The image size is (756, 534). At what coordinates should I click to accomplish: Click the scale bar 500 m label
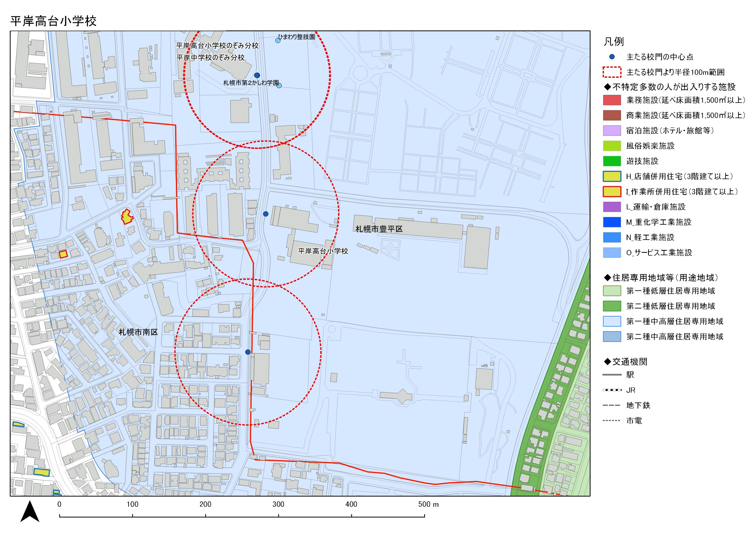click(429, 504)
